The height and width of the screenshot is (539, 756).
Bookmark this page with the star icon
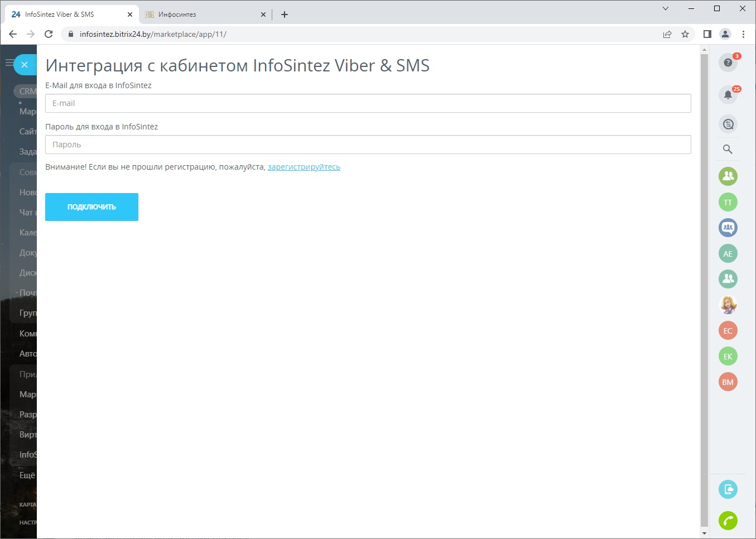coord(685,34)
